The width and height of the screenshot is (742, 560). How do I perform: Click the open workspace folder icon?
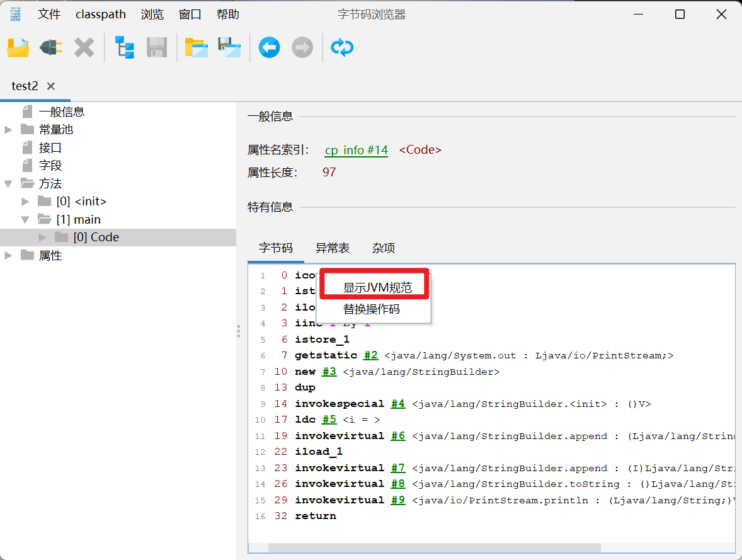coord(196,47)
